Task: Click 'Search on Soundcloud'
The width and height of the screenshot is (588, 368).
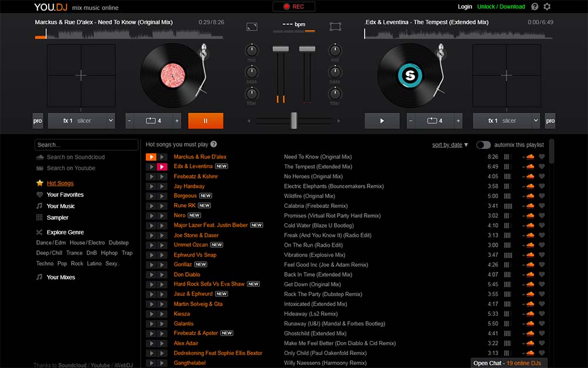Action: coord(75,157)
